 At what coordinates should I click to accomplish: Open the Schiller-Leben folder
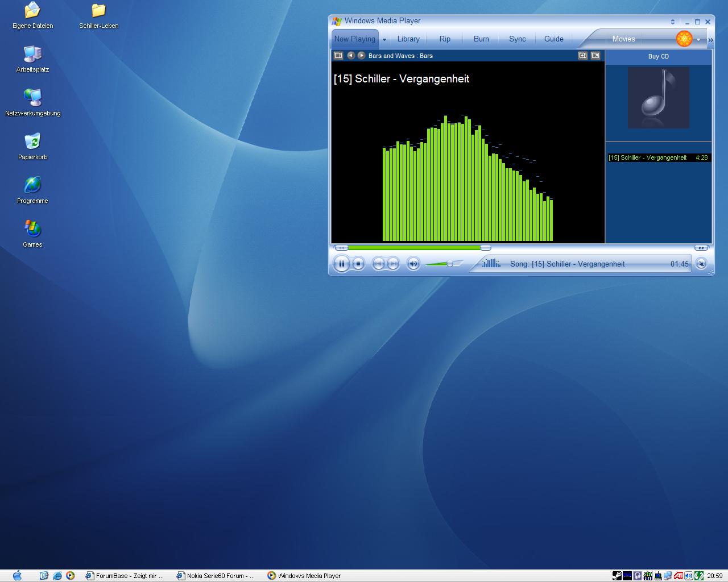click(x=99, y=16)
